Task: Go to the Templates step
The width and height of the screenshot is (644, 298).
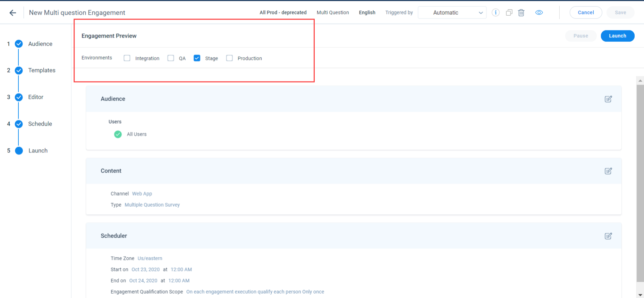Action: (x=42, y=70)
